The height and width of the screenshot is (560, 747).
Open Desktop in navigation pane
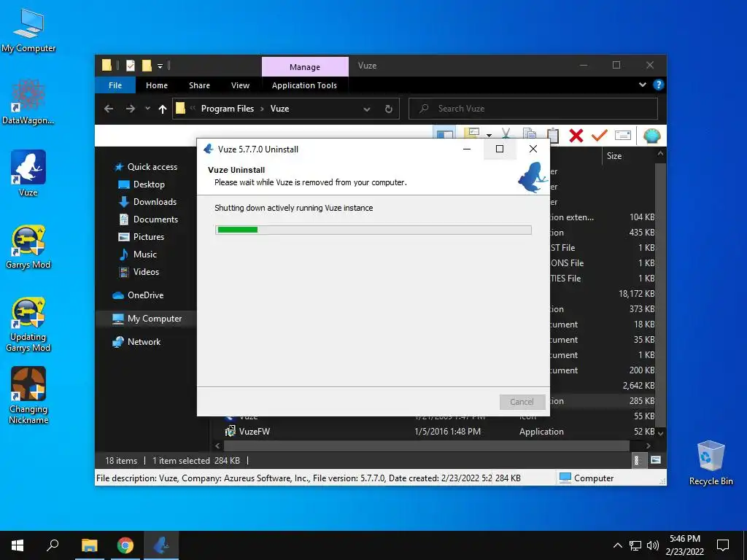pyautogui.click(x=149, y=184)
